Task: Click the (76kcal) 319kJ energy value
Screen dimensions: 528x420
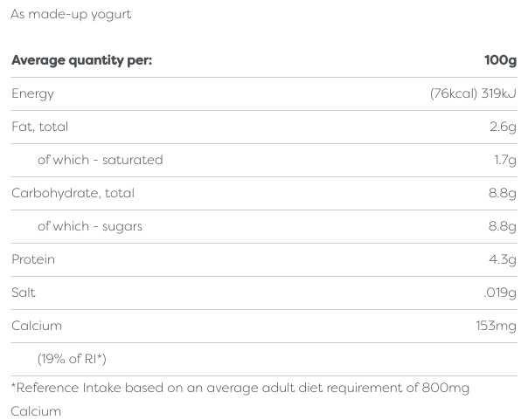Action: (x=473, y=93)
